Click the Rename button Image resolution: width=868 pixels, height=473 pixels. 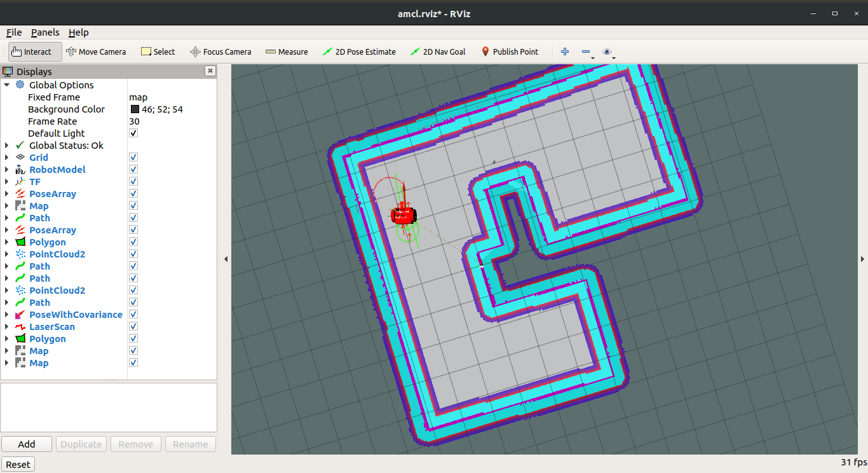(x=191, y=444)
